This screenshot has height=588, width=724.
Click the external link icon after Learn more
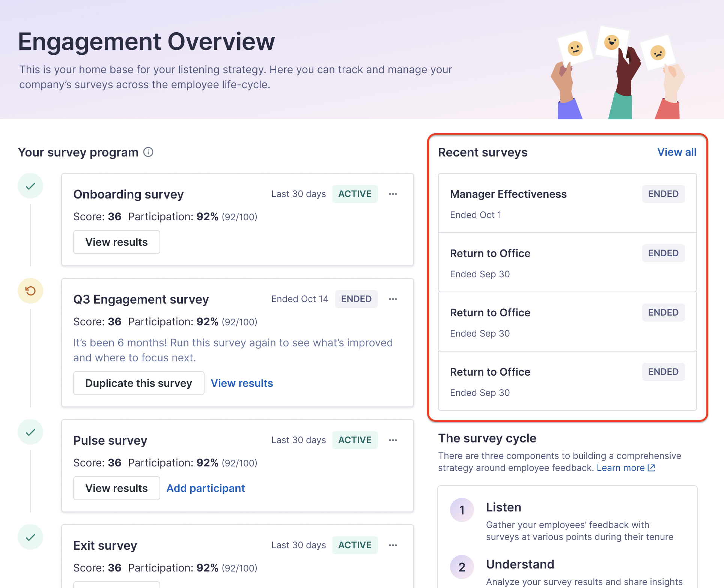pos(652,468)
